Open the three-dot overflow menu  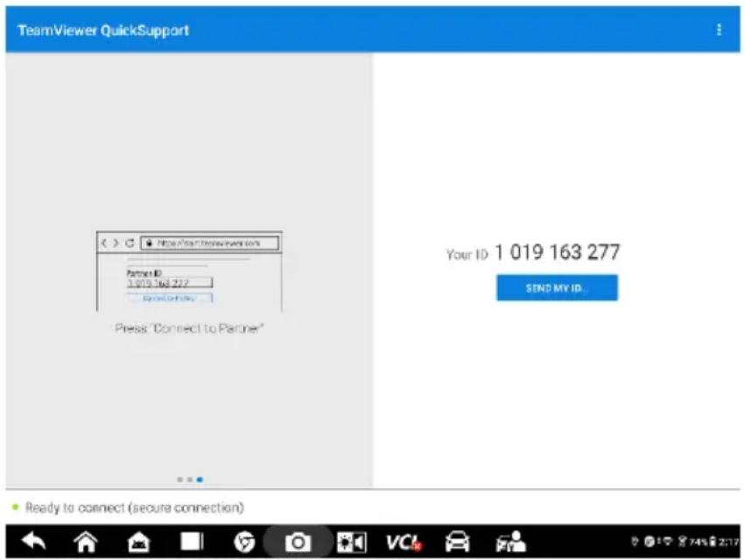tap(719, 30)
